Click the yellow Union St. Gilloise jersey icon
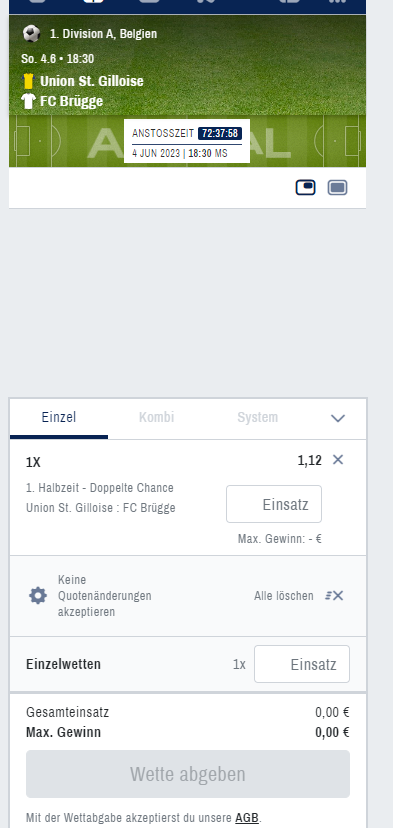 tap(29, 81)
